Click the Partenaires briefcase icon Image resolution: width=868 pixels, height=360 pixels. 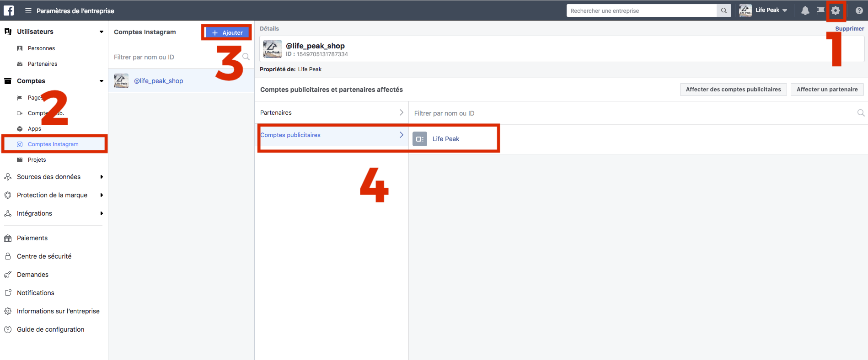[20, 64]
